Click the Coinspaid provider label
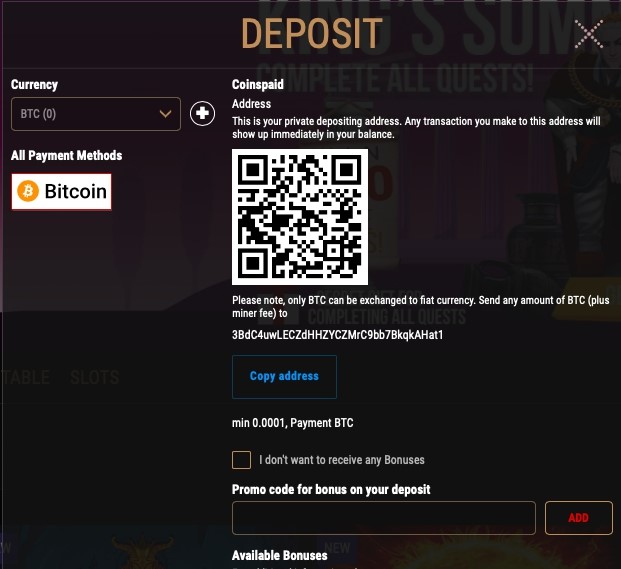This screenshot has height=569, width=621. point(258,84)
